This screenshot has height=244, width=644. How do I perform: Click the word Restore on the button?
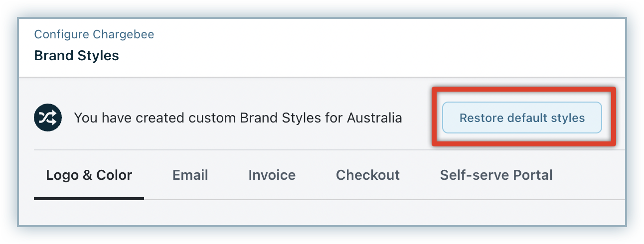[481, 118]
